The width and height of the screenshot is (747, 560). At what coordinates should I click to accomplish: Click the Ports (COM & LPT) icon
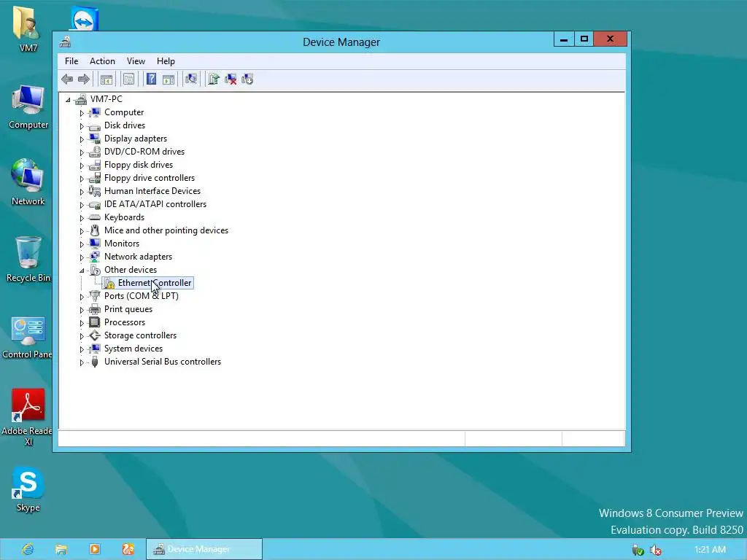[x=95, y=296]
